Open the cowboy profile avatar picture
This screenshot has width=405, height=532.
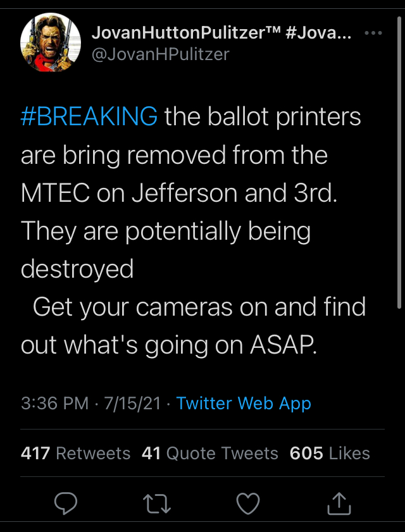[x=51, y=42]
